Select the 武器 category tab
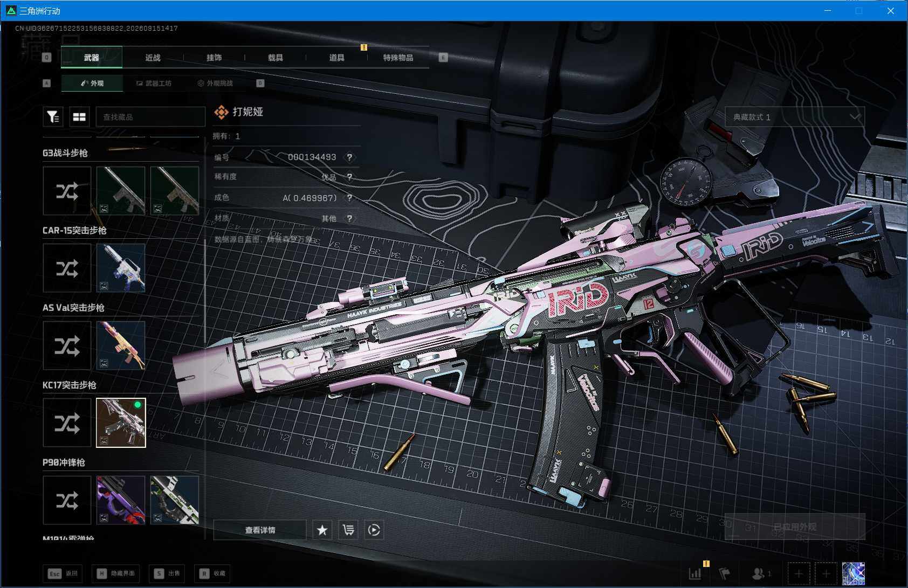The width and height of the screenshot is (908, 588). click(92, 57)
